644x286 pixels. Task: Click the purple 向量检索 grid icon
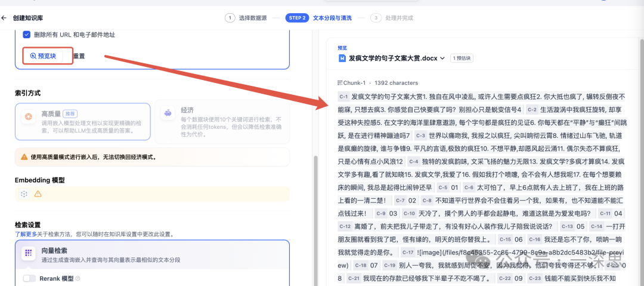click(28, 253)
